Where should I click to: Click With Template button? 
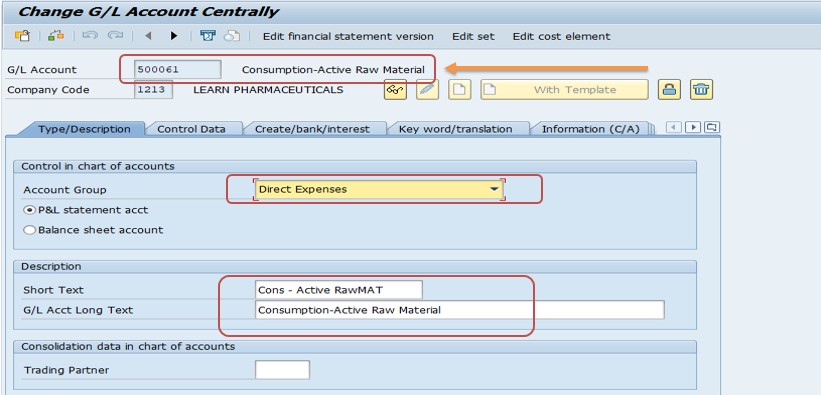564,90
